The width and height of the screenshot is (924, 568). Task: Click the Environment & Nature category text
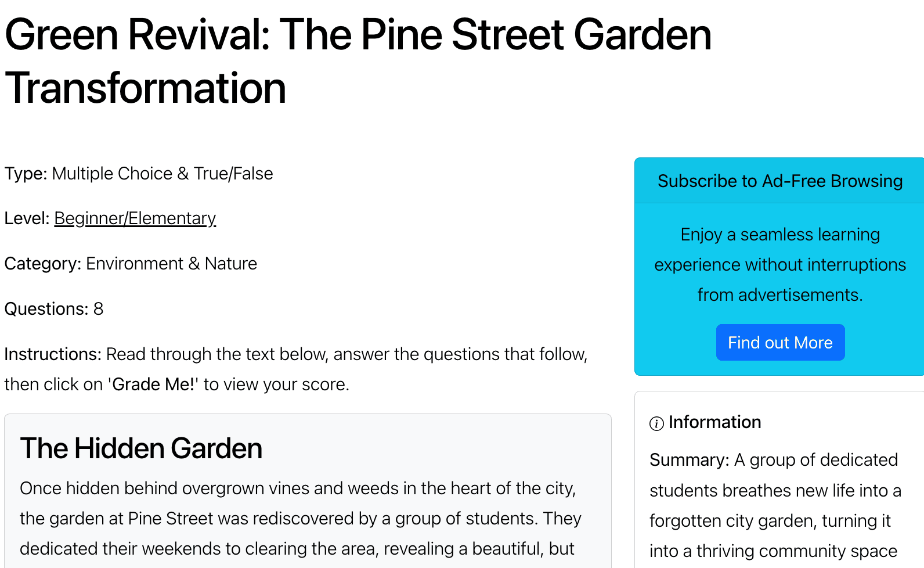171,264
